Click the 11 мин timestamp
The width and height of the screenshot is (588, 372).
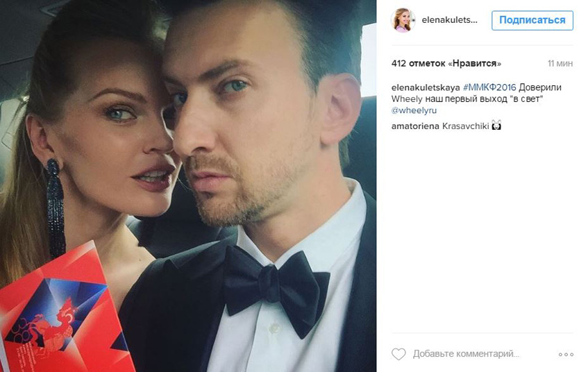pos(560,63)
